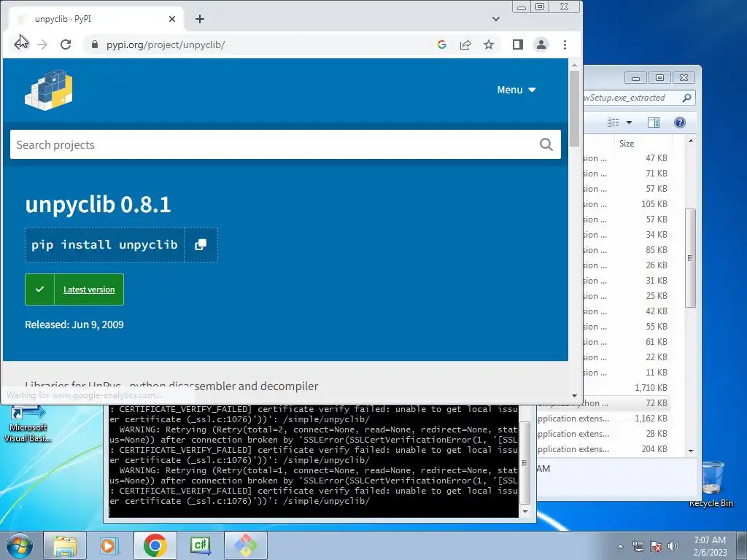Click Explorer file list scroll up arrow
The height and width of the screenshot is (560, 747).
[x=691, y=141]
